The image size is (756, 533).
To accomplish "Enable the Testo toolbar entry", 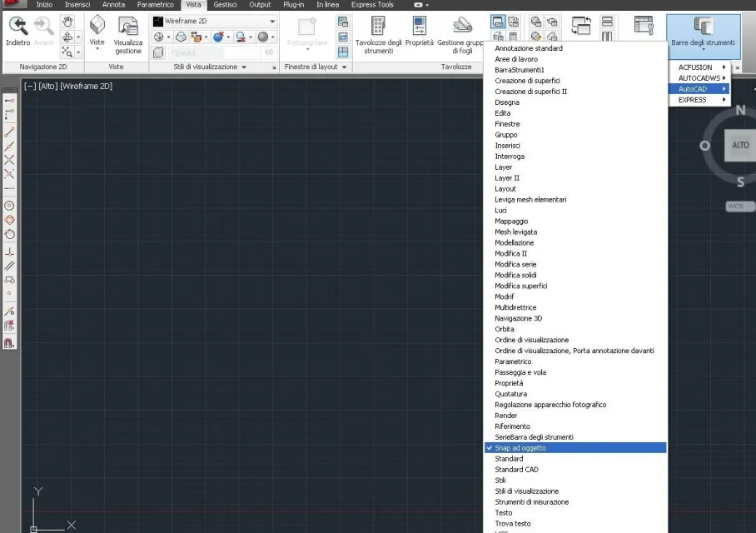I will click(x=575, y=513).
